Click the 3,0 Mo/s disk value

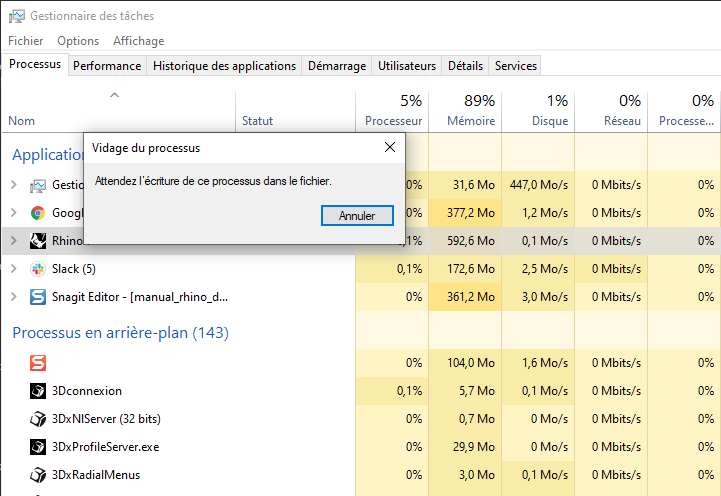point(545,297)
